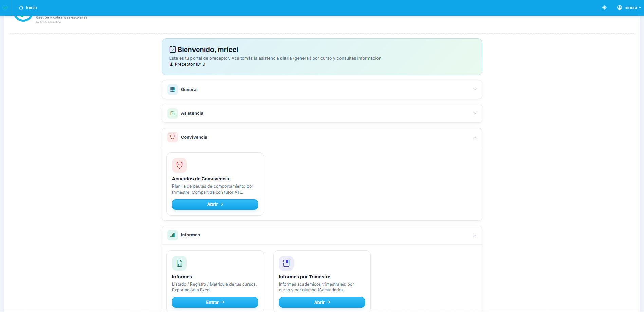Open the mricci user dropdown menu
The height and width of the screenshot is (312, 644).
(x=629, y=7)
